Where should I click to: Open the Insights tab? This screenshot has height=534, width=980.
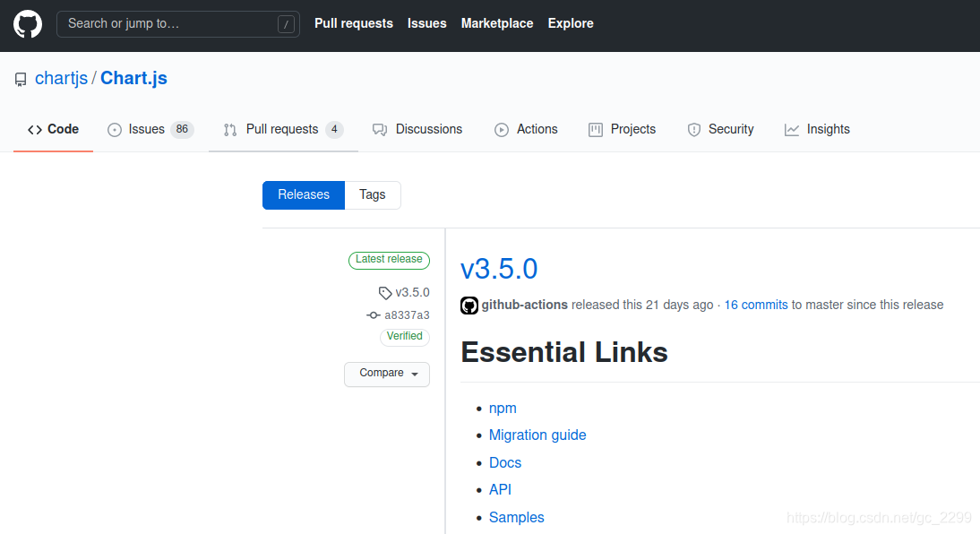point(817,129)
